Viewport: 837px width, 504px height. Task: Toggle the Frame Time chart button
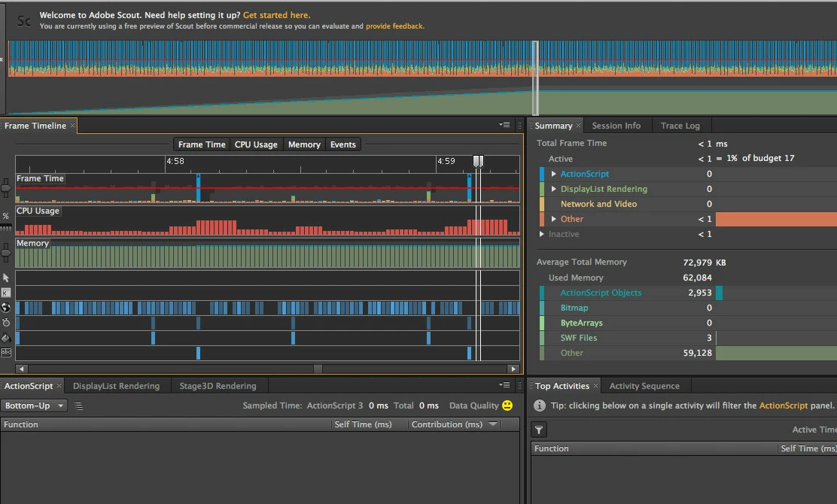click(202, 144)
